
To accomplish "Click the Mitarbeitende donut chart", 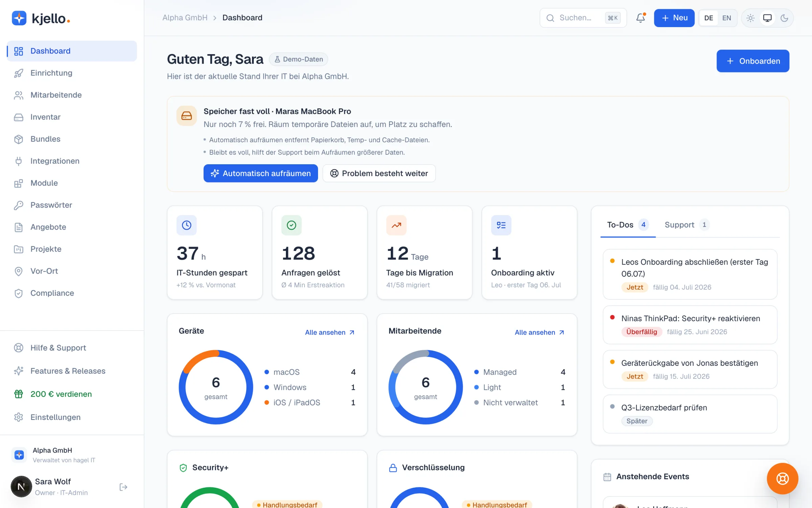I will 426,387.
